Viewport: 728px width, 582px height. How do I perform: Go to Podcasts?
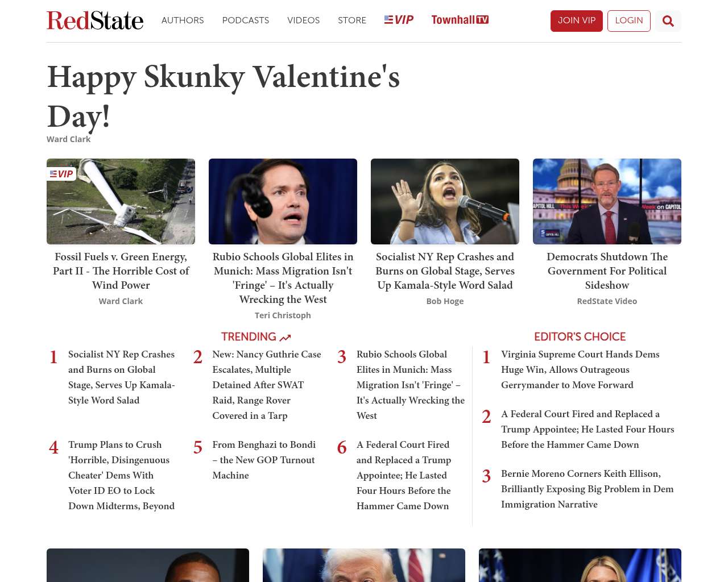tap(246, 20)
